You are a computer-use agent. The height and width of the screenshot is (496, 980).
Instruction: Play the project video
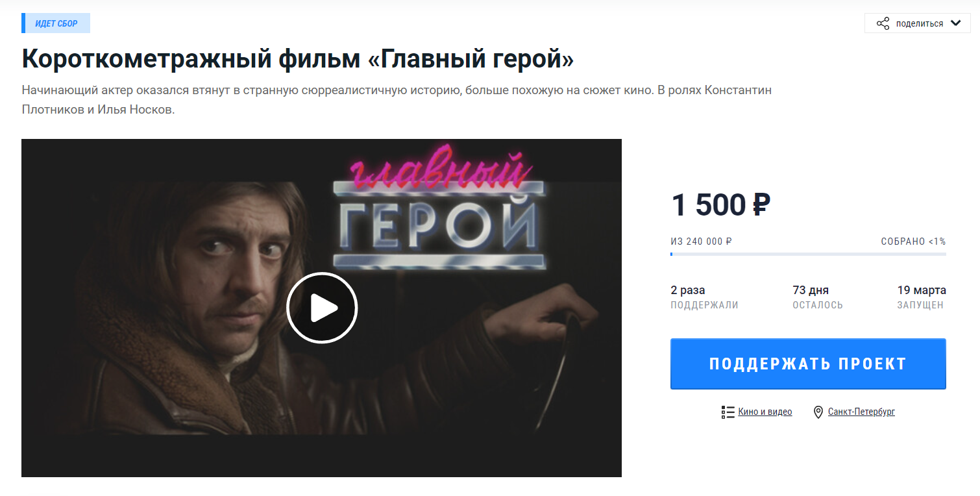coord(322,308)
